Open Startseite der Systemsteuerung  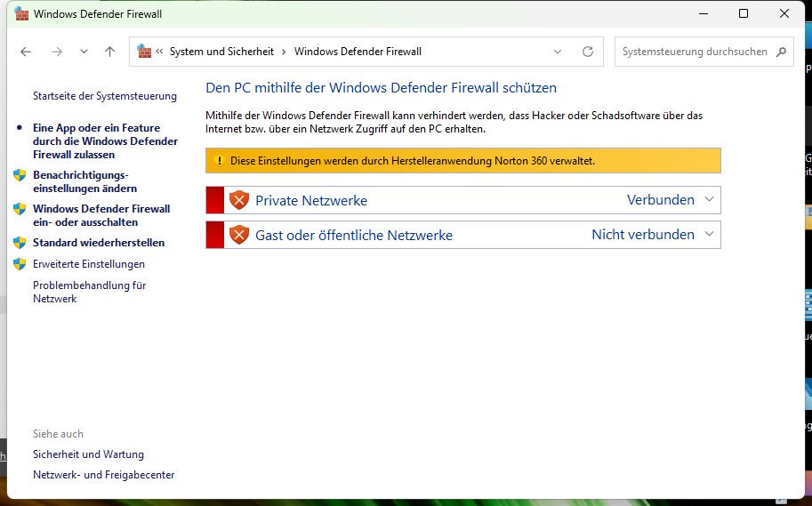(105, 96)
